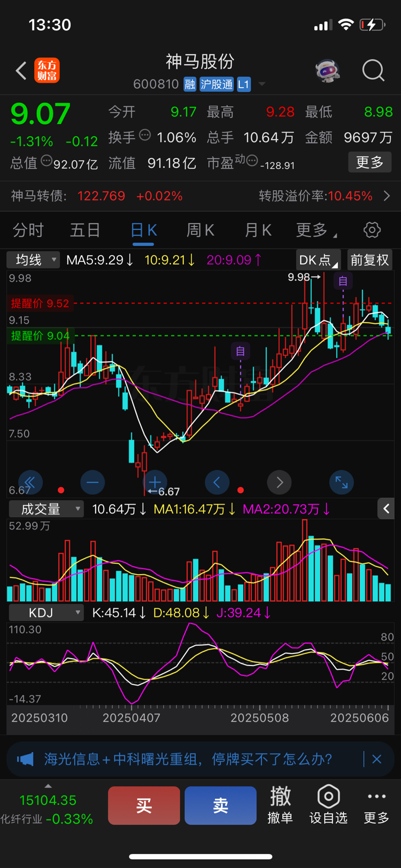Viewport: 401px width, 868px height.
Task: Move chart left with blue arrow
Action: [x=217, y=482]
